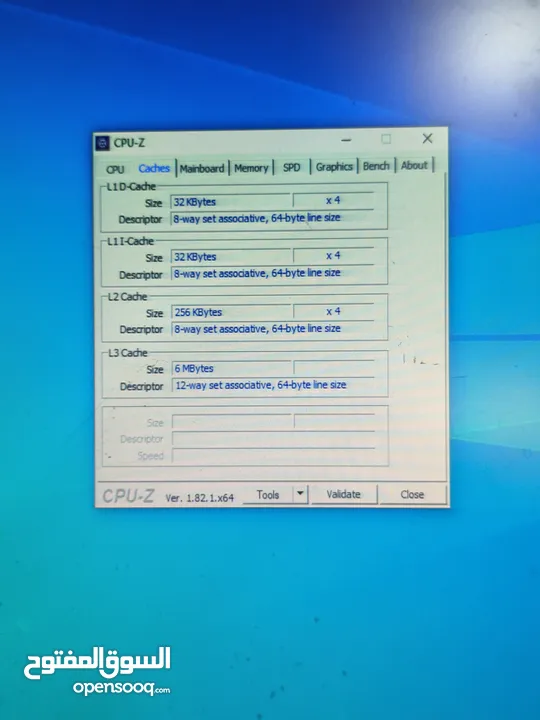Image resolution: width=540 pixels, height=720 pixels.
Task: Click L1 D-Cache x 4 count field
Action: [x=333, y=201]
